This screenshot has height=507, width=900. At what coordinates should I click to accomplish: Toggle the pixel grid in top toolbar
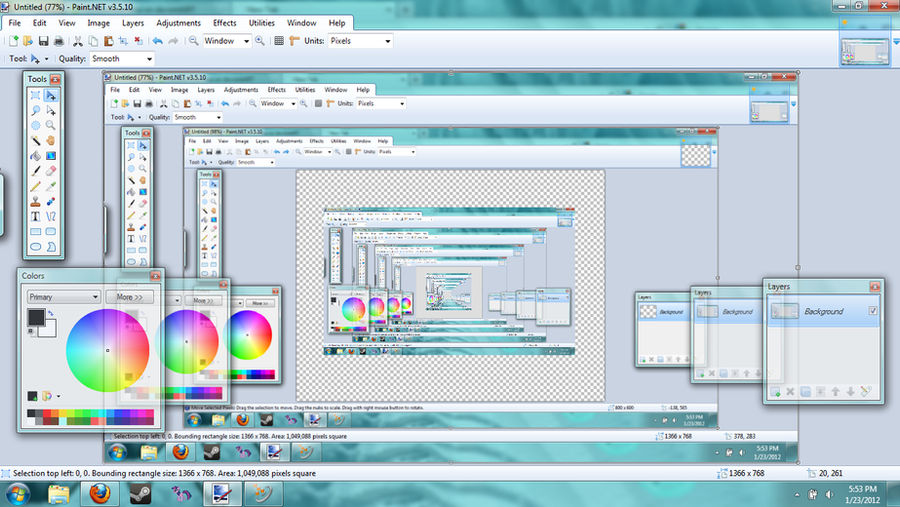pos(279,41)
